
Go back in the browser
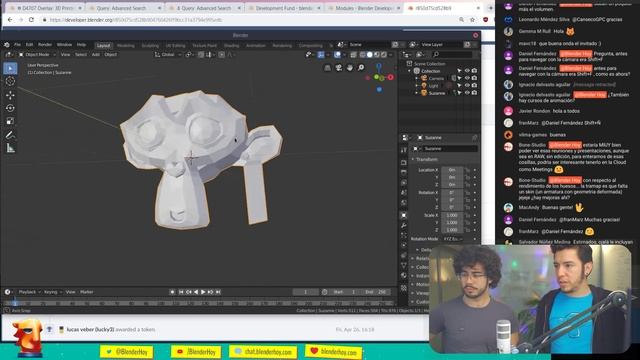coord(10,20)
